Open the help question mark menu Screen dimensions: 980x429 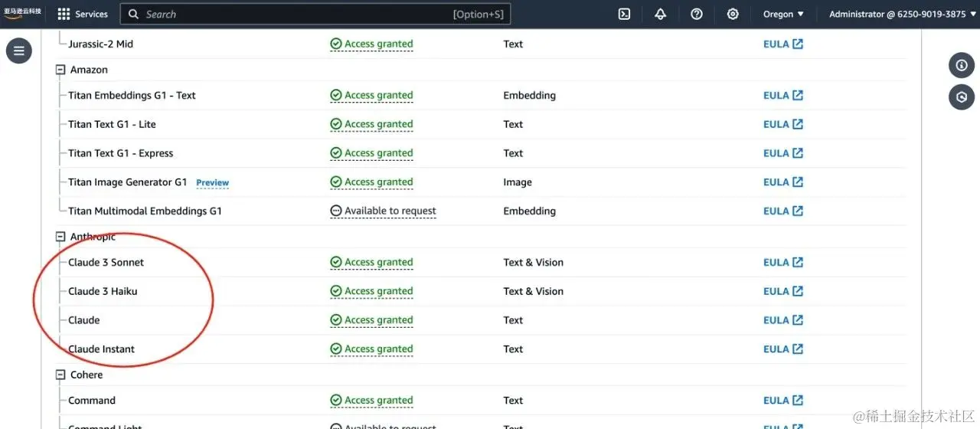697,14
